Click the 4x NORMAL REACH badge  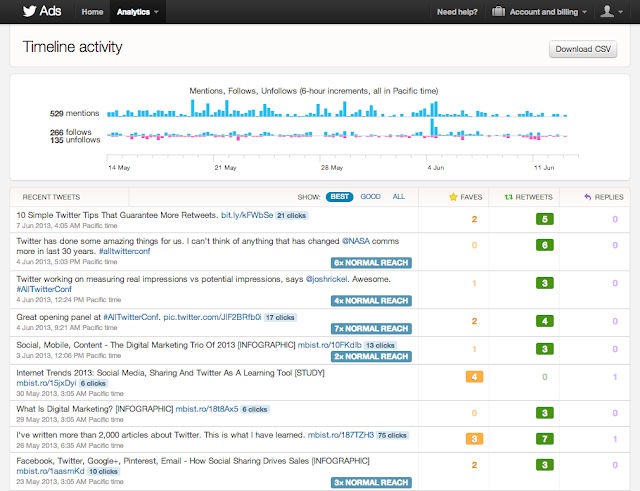[371, 301]
